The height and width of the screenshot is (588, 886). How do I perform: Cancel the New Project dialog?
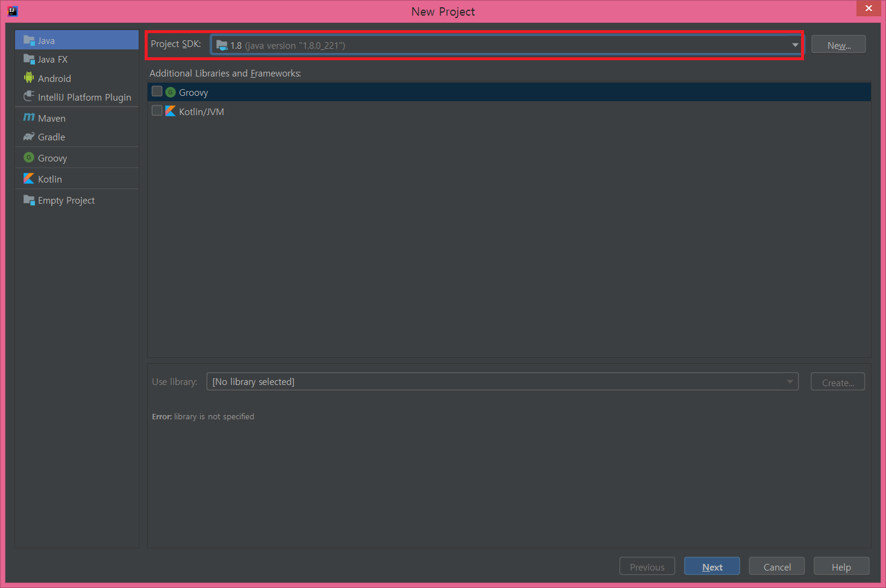pyautogui.click(x=777, y=566)
